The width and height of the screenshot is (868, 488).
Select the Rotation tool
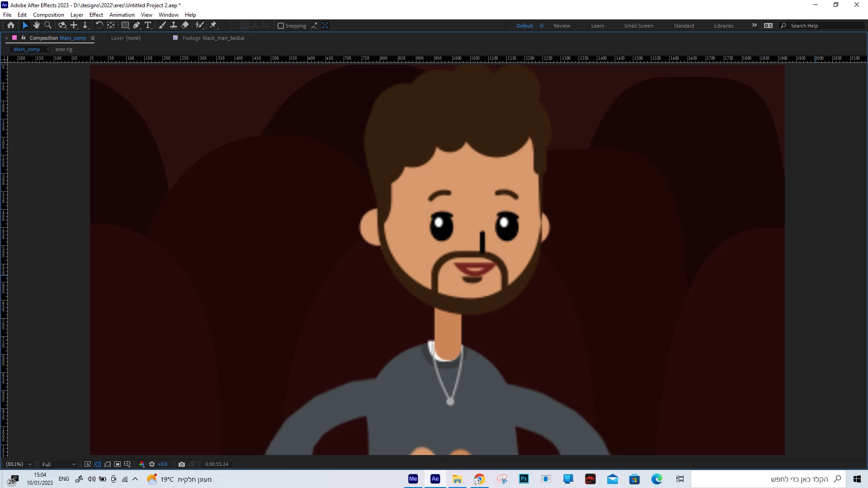[99, 25]
